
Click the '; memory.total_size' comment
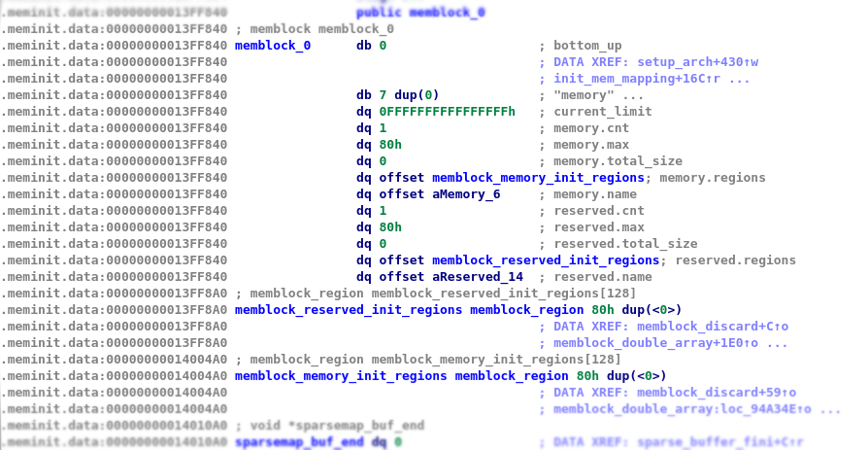(x=611, y=161)
